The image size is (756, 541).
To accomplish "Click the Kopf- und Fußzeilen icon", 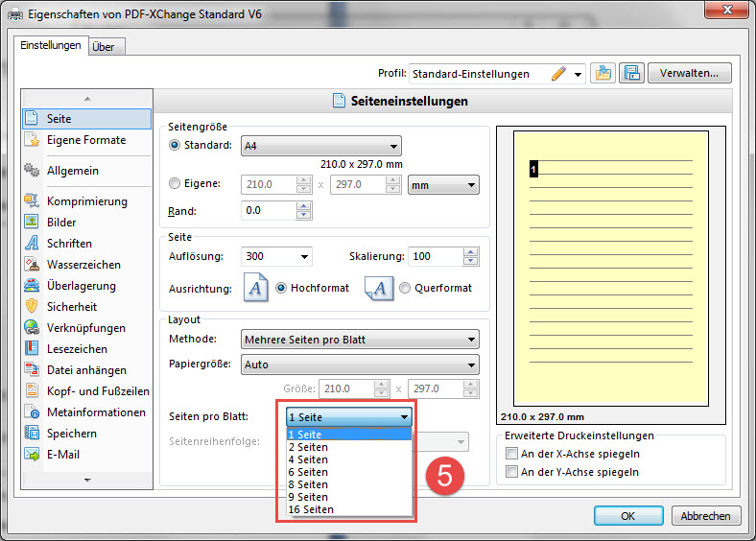I will tap(32, 390).
